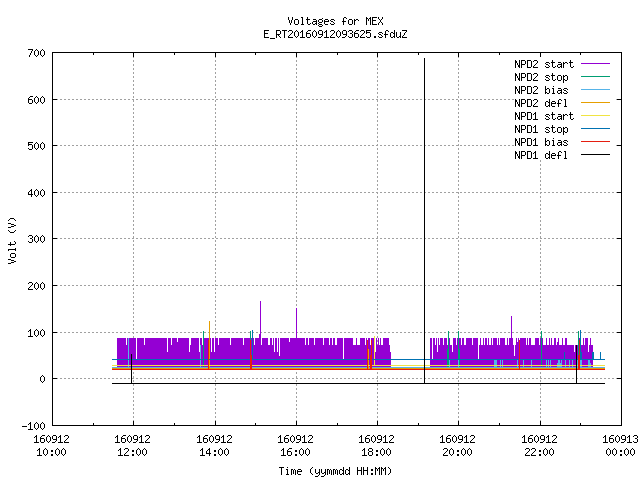The height and width of the screenshot is (480, 640).
Task: Click the NPD1 defl legend label
Action: (541, 156)
